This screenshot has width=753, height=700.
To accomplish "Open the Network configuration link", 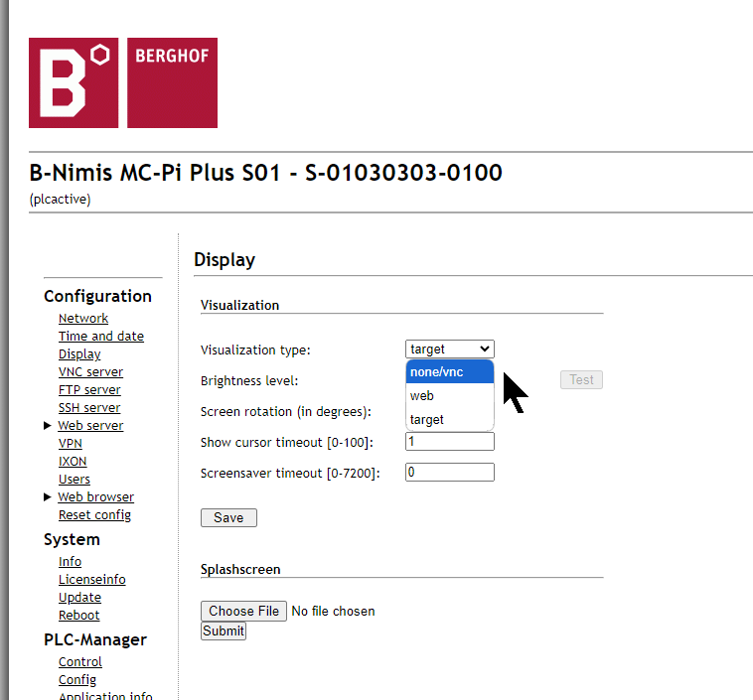I will (83, 319).
